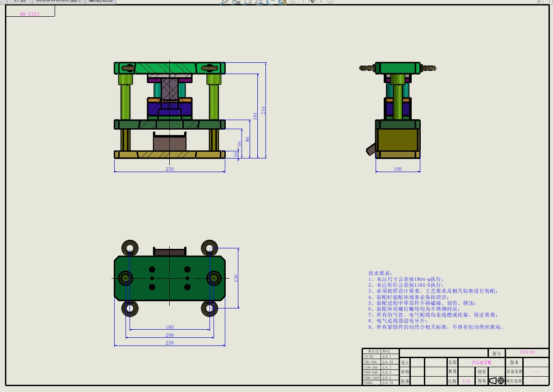Select the 216 height dimension
This screenshot has width=553, height=392.
(x=264, y=110)
